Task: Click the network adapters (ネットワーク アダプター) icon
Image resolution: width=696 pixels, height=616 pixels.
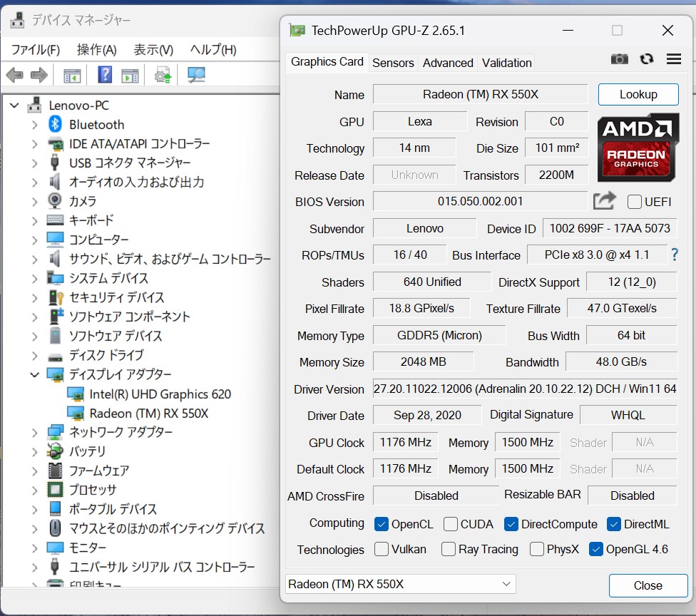Action: (55, 432)
